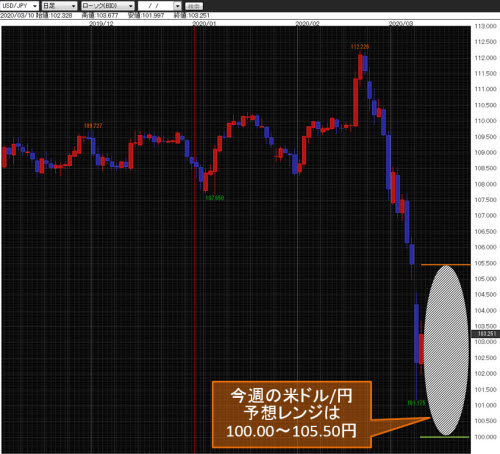Click the 110.000 price axis label
500x454 pixels.
(x=486, y=121)
